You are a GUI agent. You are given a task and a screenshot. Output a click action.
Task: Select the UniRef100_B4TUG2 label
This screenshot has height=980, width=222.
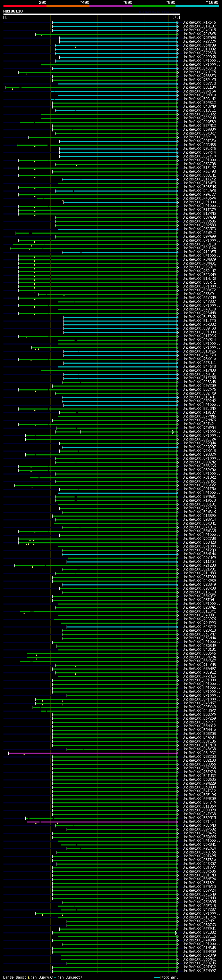(199, 776)
